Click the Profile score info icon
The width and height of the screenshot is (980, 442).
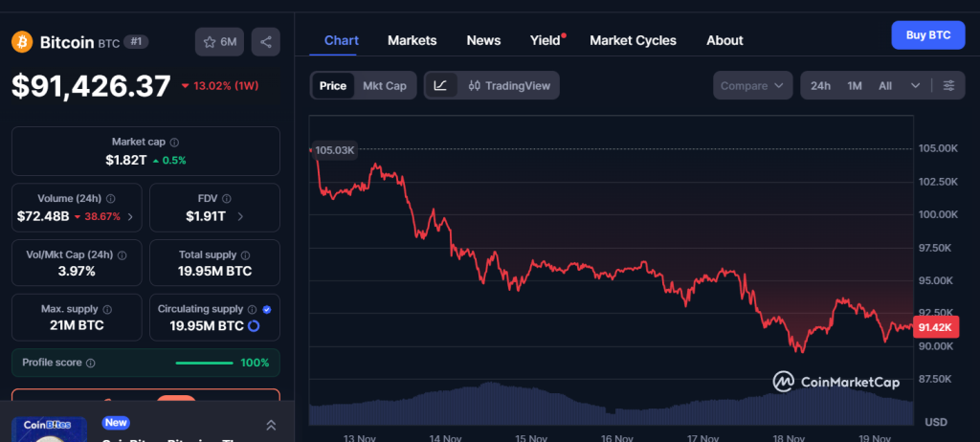(91, 363)
